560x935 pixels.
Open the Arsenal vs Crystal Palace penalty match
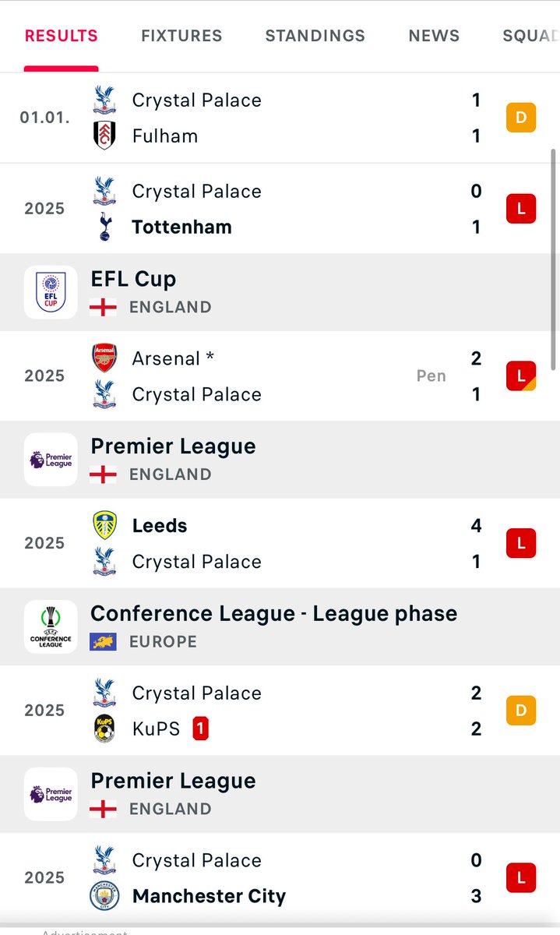(280, 376)
